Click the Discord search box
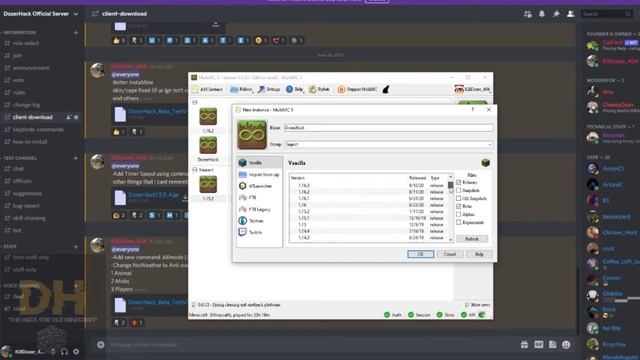640x360 pixels. (606, 14)
